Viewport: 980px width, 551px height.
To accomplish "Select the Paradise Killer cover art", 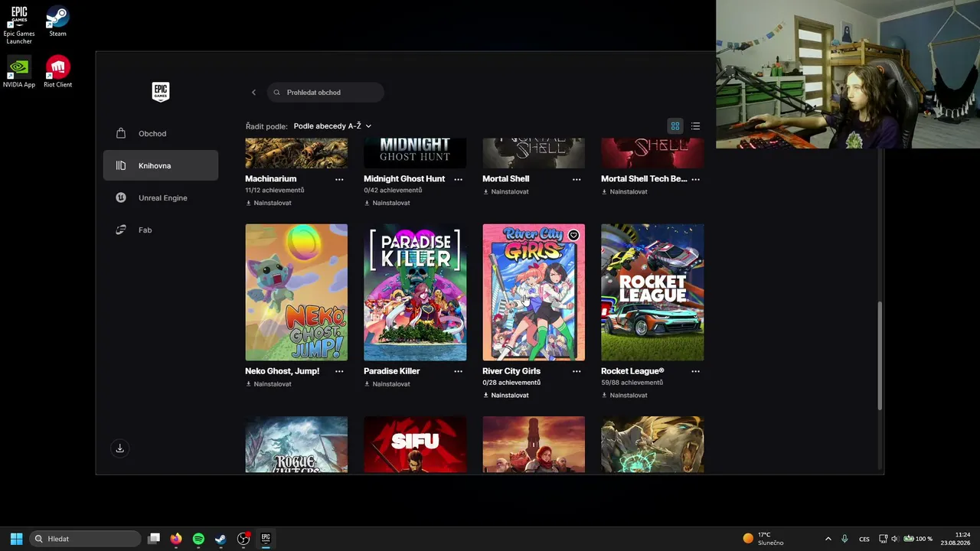I will (415, 292).
